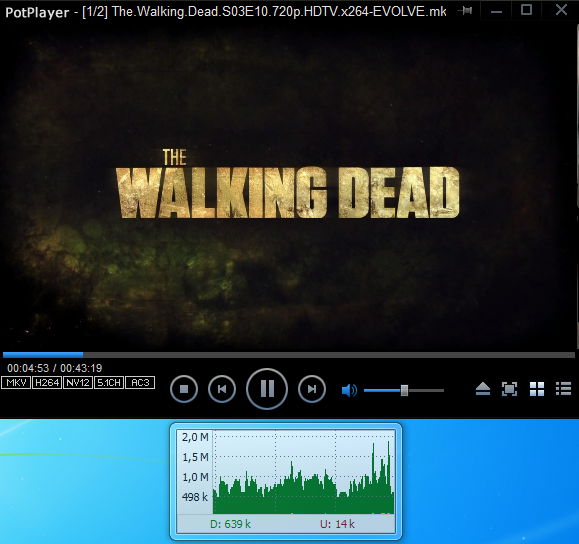Pause the playing video
Screen dimensions: 579x544
(267, 389)
